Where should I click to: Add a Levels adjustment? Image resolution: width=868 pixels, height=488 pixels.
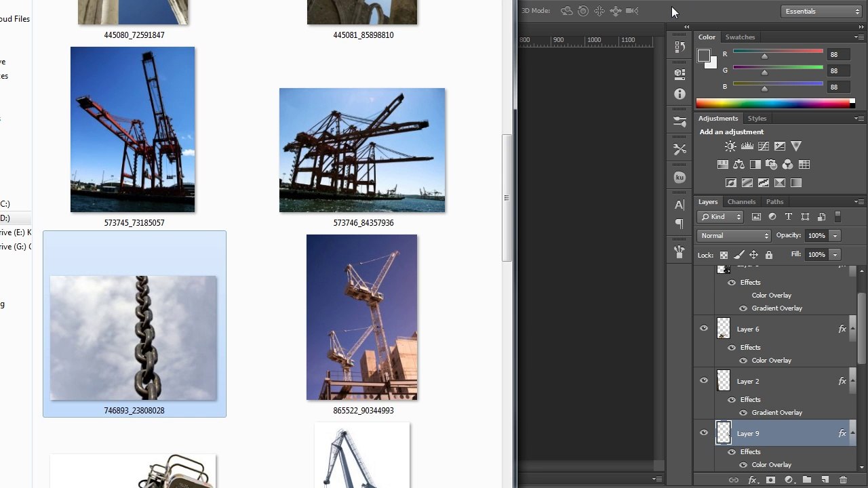point(747,146)
